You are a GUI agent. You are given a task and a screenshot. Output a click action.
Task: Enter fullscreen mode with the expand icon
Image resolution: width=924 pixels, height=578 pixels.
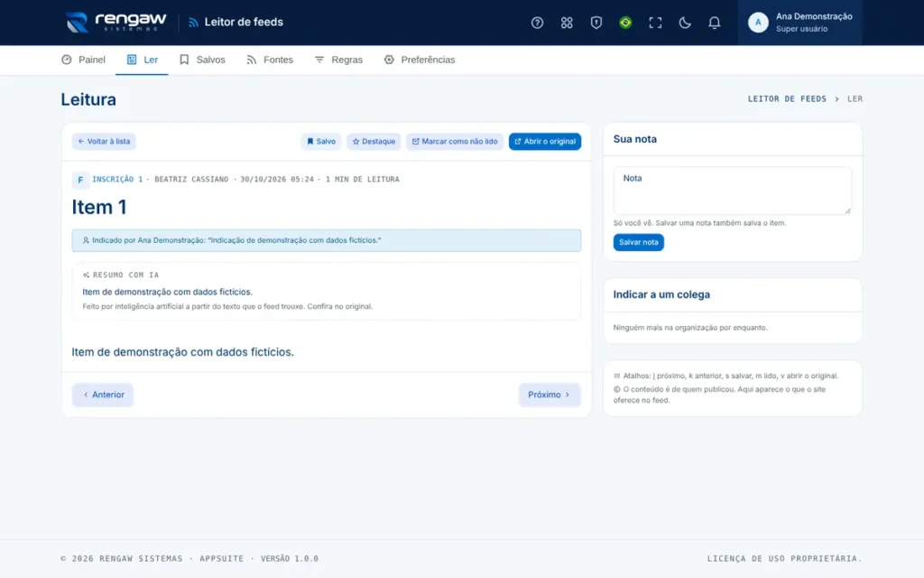point(655,23)
